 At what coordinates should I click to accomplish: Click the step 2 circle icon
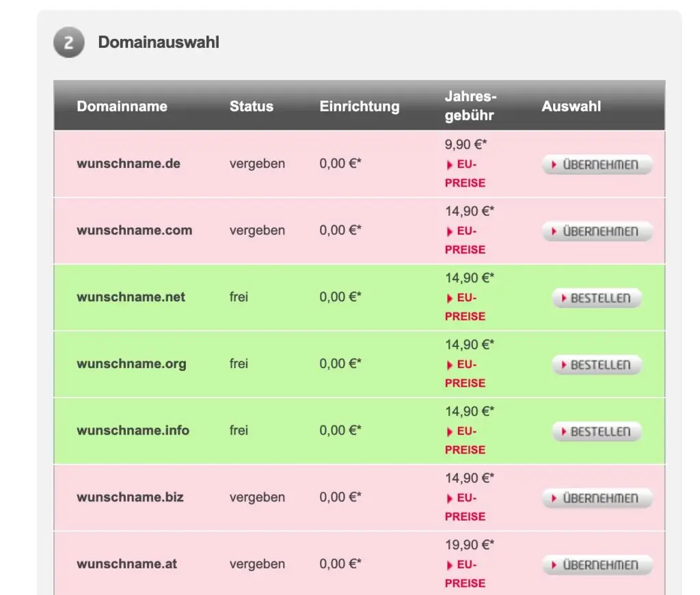pos(69,42)
